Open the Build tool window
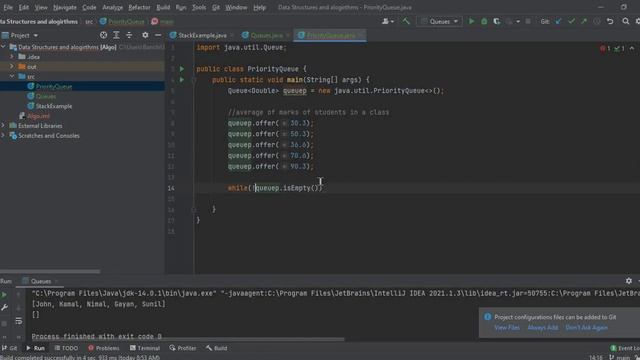This screenshot has height=360, width=640. click(217, 348)
